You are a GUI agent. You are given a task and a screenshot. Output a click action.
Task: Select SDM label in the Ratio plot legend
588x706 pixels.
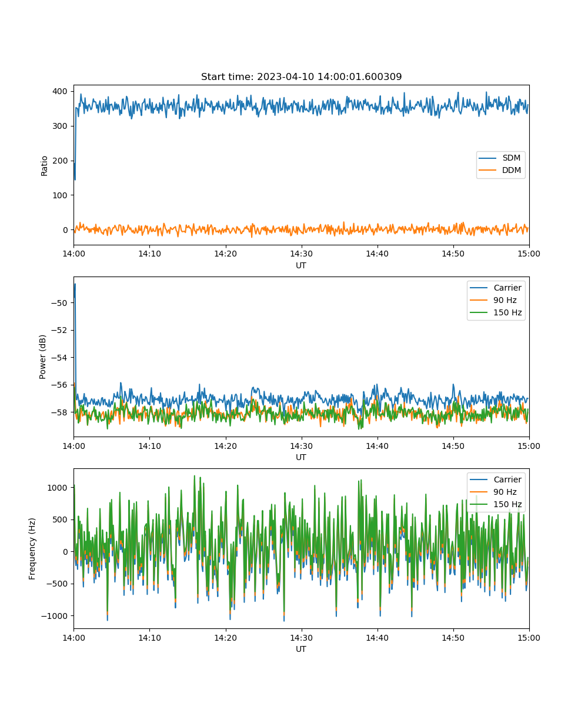tap(510, 158)
